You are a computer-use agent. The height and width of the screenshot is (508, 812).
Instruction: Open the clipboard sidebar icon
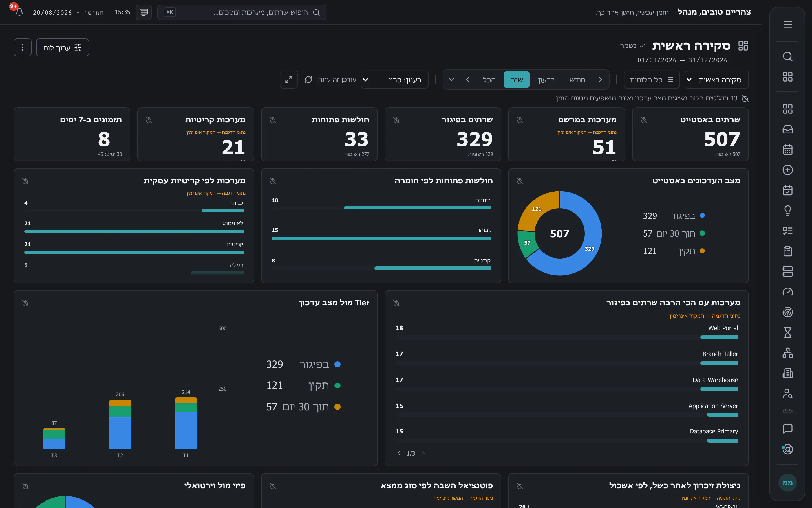(x=787, y=251)
